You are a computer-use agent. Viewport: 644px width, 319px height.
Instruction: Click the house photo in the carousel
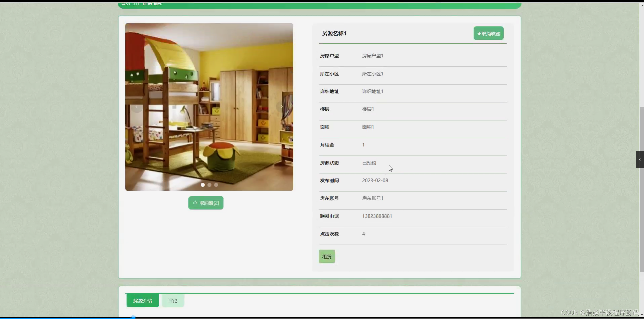pyautogui.click(x=209, y=106)
